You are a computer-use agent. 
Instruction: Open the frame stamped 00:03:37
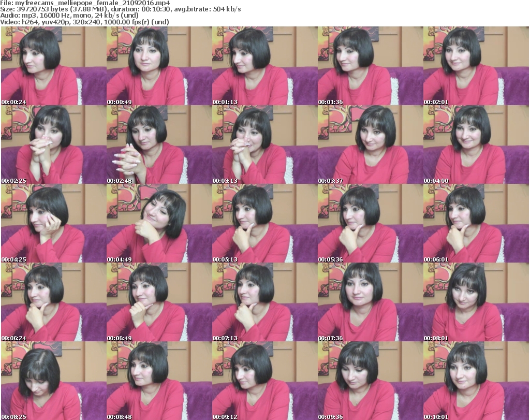371,144
